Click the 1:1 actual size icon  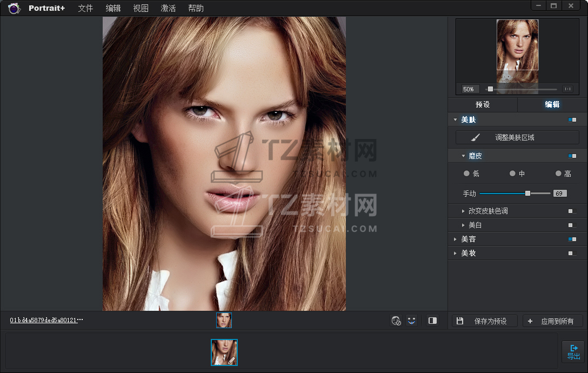pyautogui.click(x=567, y=89)
